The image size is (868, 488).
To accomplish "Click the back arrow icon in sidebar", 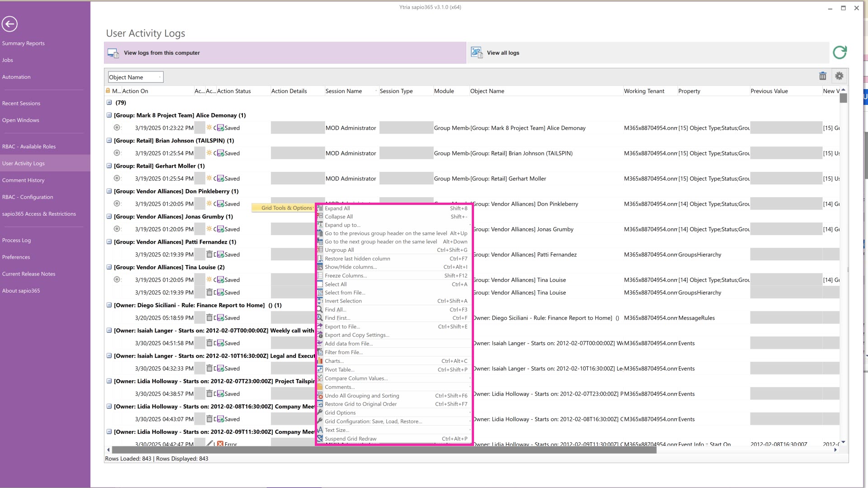I will pyautogui.click(x=9, y=24).
